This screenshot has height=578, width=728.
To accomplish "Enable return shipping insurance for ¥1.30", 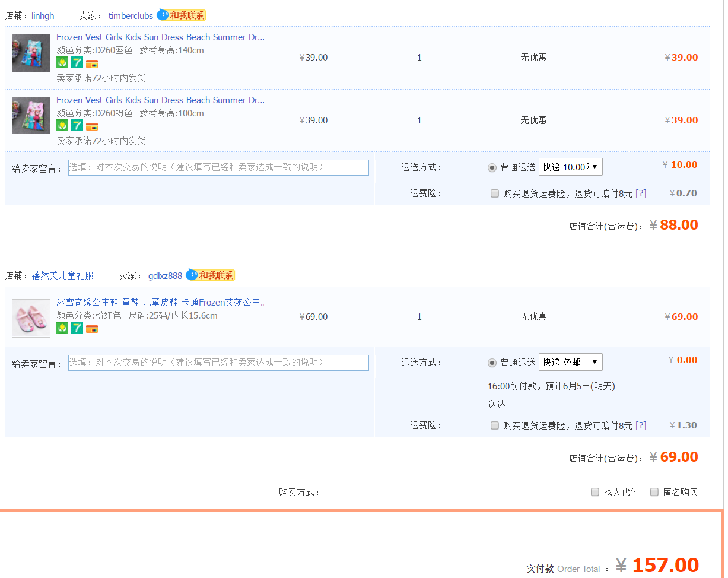I will 495,425.
